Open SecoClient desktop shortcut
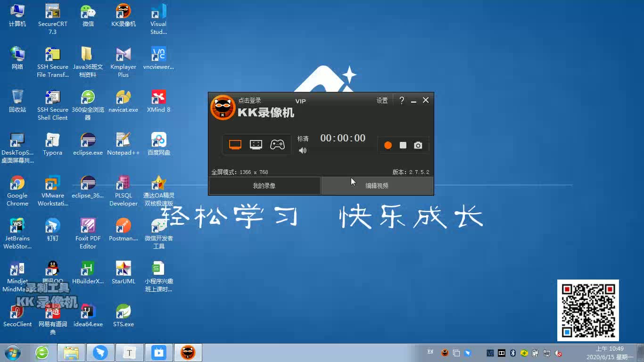The width and height of the screenshot is (644, 362). [x=17, y=316]
